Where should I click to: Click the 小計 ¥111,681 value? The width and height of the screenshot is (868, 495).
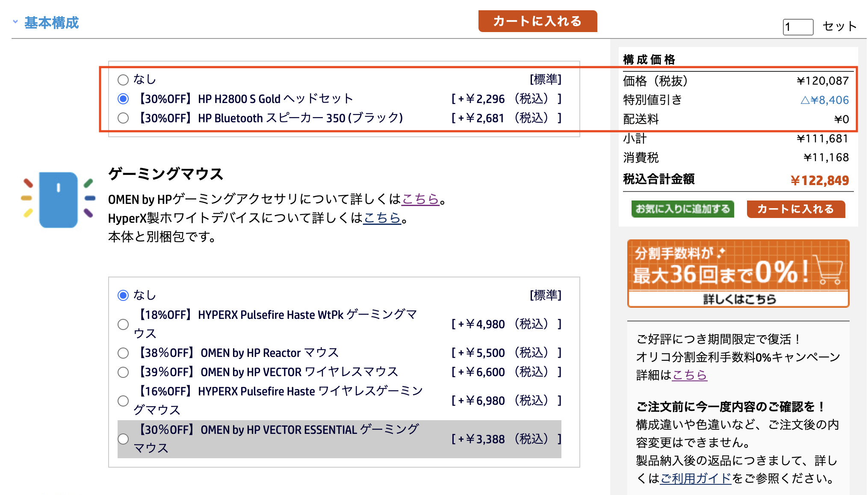point(823,139)
